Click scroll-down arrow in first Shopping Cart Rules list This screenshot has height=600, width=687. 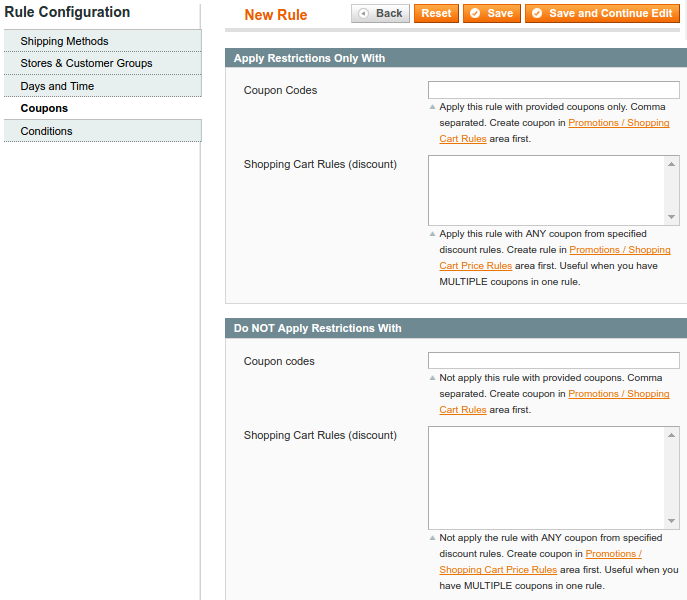pyautogui.click(x=672, y=217)
